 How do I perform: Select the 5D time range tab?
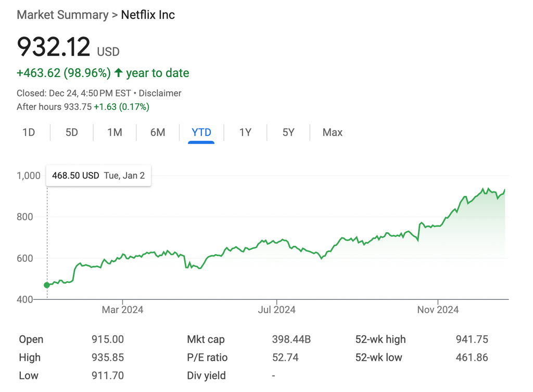(72, 132)
